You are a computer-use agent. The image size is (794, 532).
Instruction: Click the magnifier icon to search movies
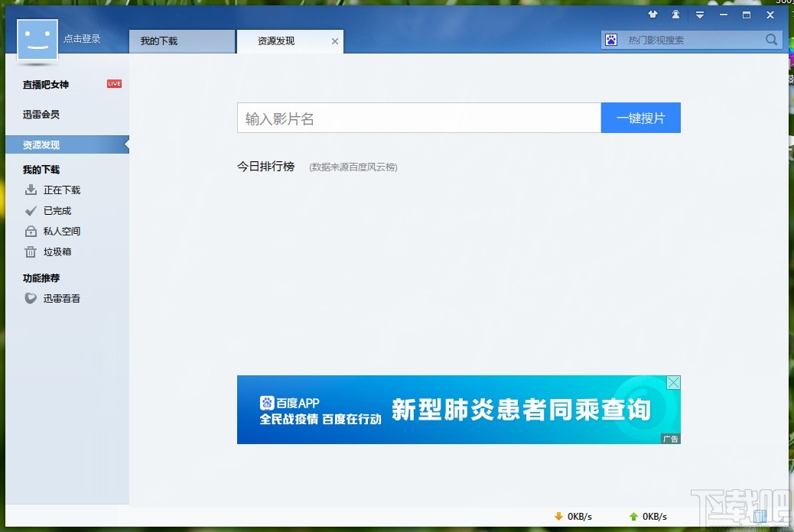coord(771,39)
